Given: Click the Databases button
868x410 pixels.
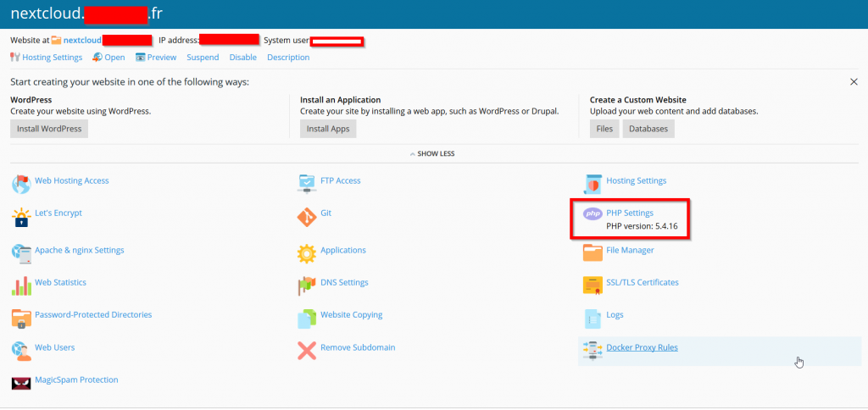Looking at the screenshot, I should pyautogui.click(x=648, y=129).
